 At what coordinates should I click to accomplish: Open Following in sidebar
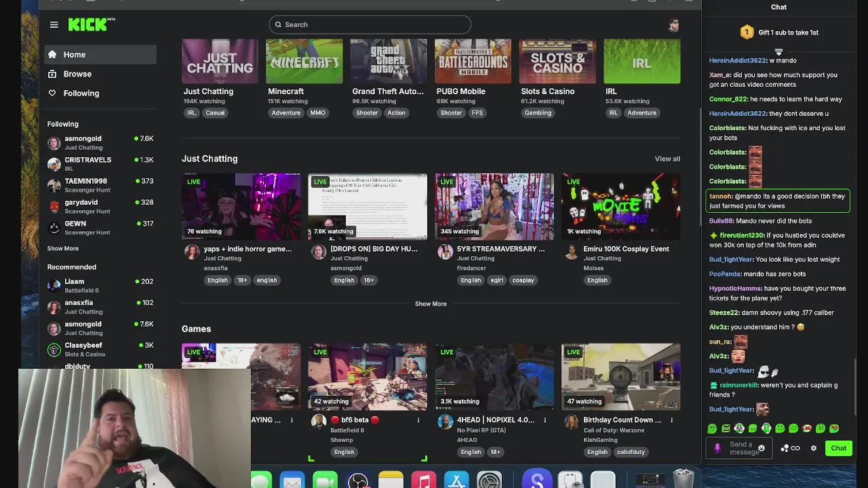tap(100, 93)
